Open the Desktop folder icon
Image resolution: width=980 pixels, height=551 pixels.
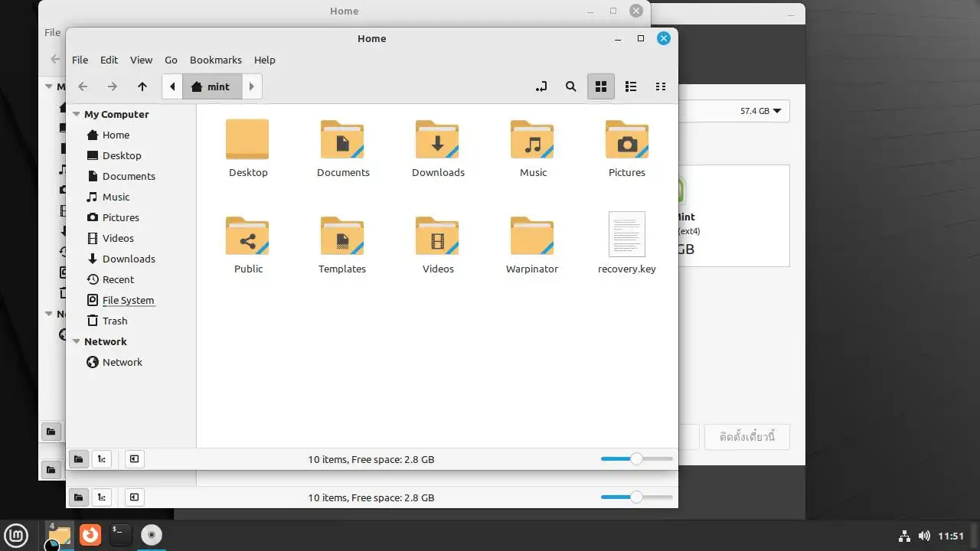click(247, 139)
